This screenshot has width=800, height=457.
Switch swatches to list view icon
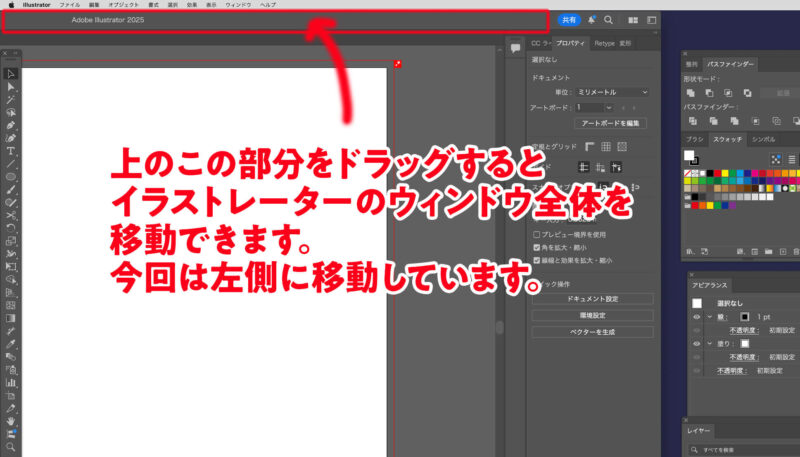[791, 160]
